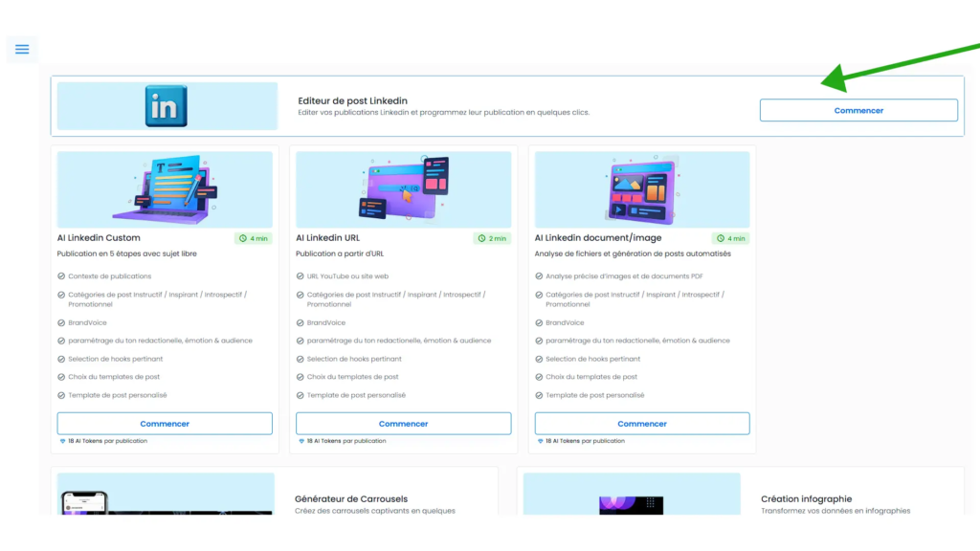
Task: Click check icon beside 'URL YouTube ou site web'
Action: [300, 276]
